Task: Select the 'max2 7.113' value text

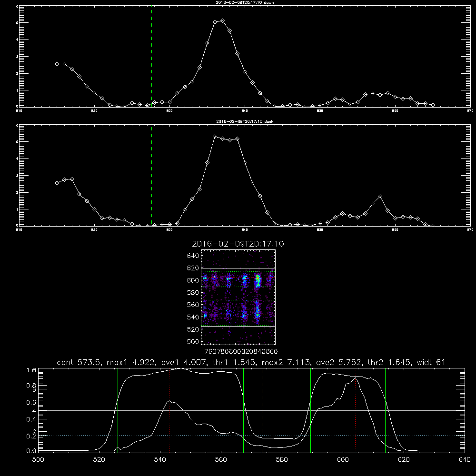Action: pos(286,362)
